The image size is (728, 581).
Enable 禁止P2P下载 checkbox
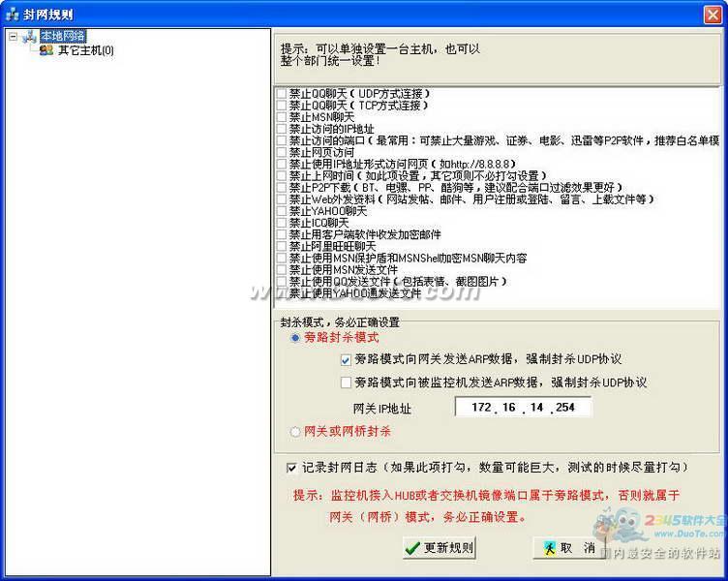[x=282, y=187]
